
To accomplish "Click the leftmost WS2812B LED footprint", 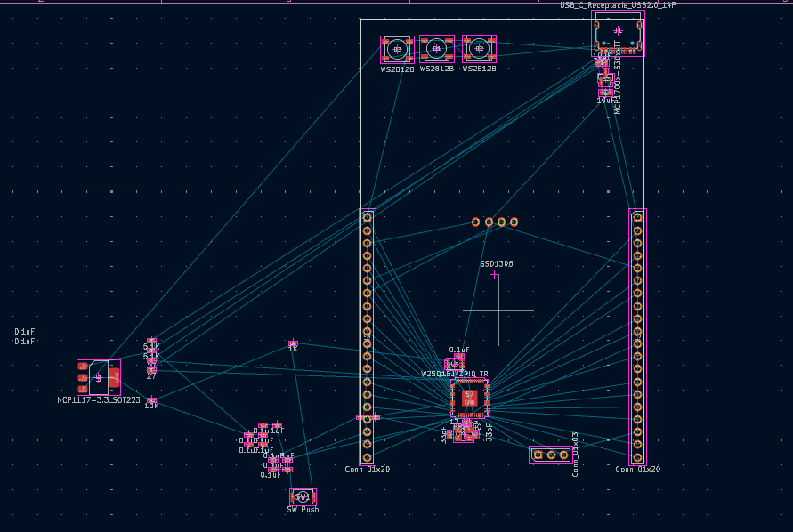I will click(397, 49).
